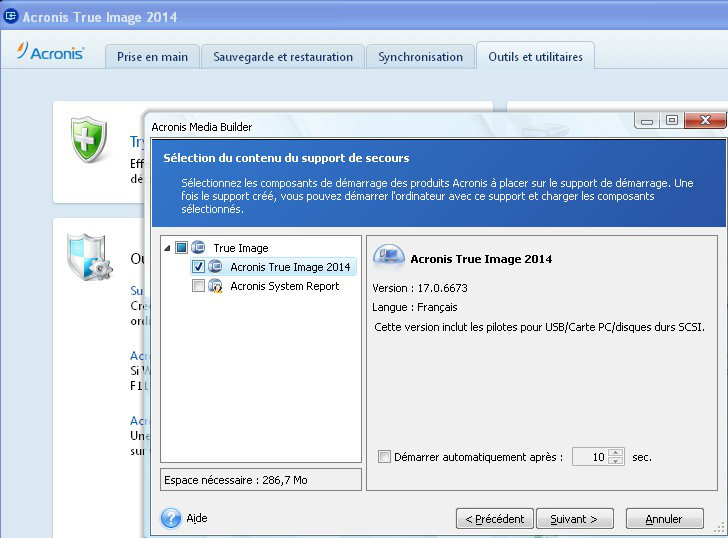Enable Démarrer automatiquement après checkbox
This screenshot has height=538, width=728.
[384, 457]
